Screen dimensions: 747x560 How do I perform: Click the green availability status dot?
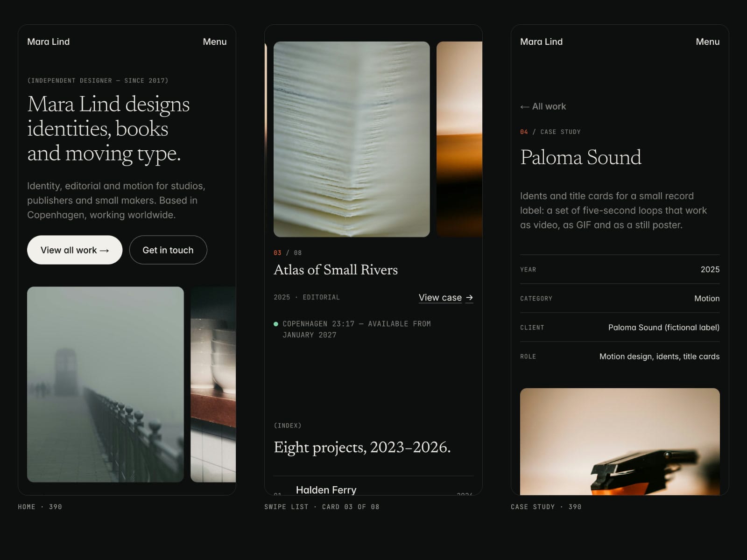click(x=276, y=324)
